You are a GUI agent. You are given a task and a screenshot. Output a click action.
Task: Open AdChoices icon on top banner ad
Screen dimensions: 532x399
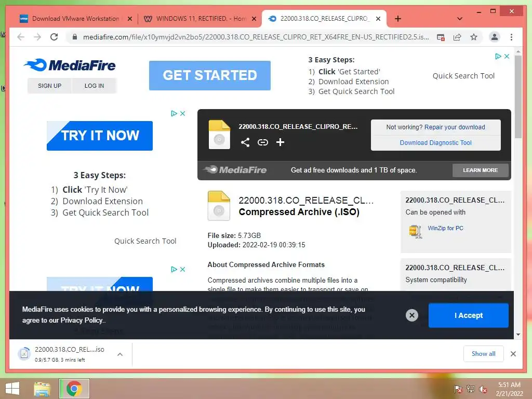[x=498, y=56]
